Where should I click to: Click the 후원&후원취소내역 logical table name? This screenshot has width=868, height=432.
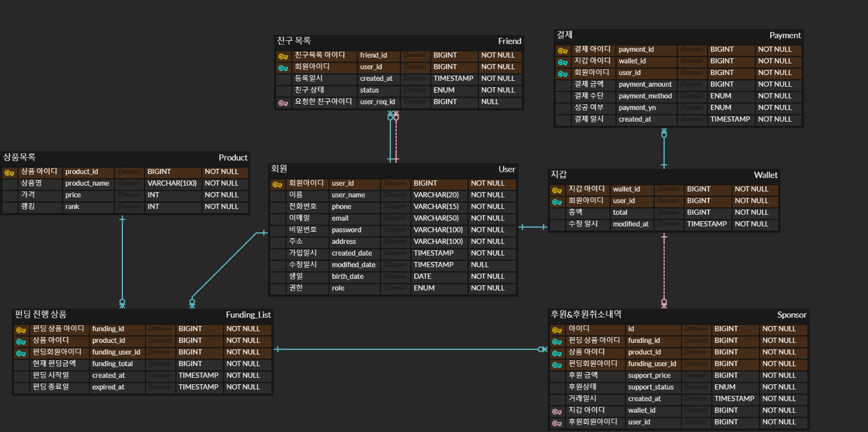coord(586,314)
